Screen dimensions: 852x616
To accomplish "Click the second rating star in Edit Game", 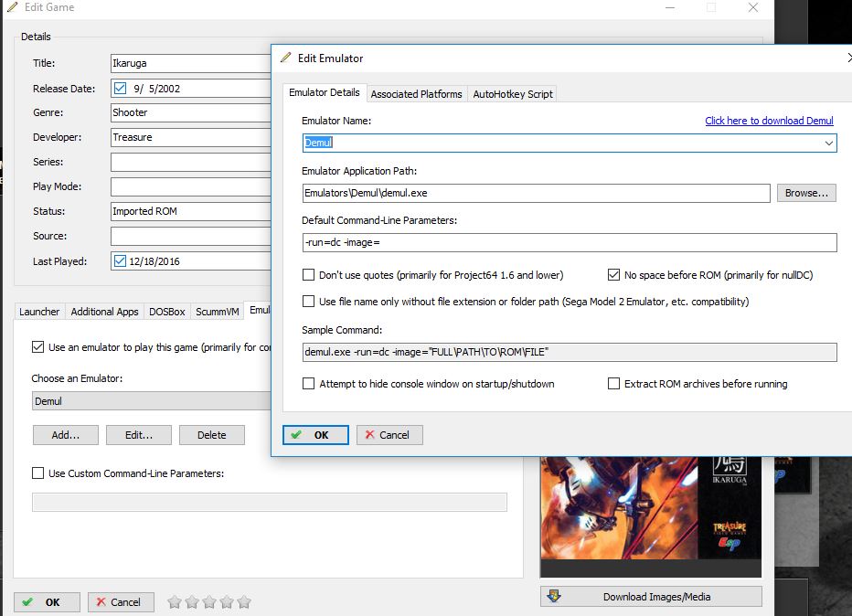I will click(192, 602).
